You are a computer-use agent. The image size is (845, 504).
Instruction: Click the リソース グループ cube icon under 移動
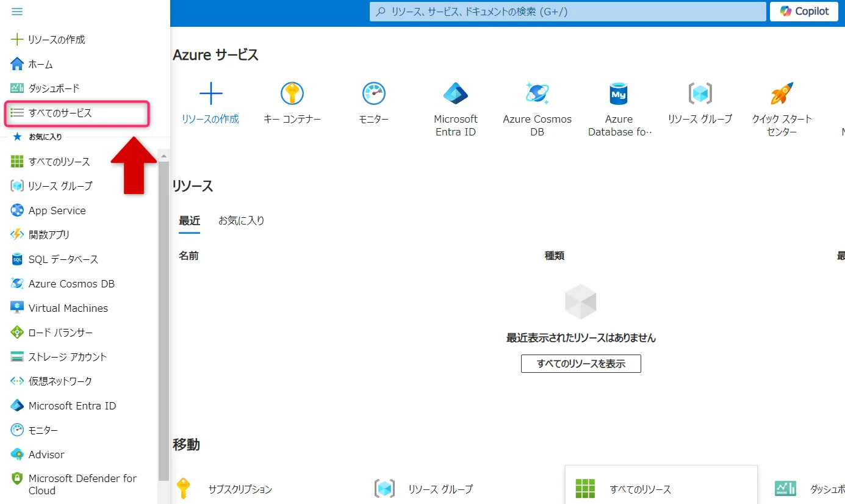[385, 488]
